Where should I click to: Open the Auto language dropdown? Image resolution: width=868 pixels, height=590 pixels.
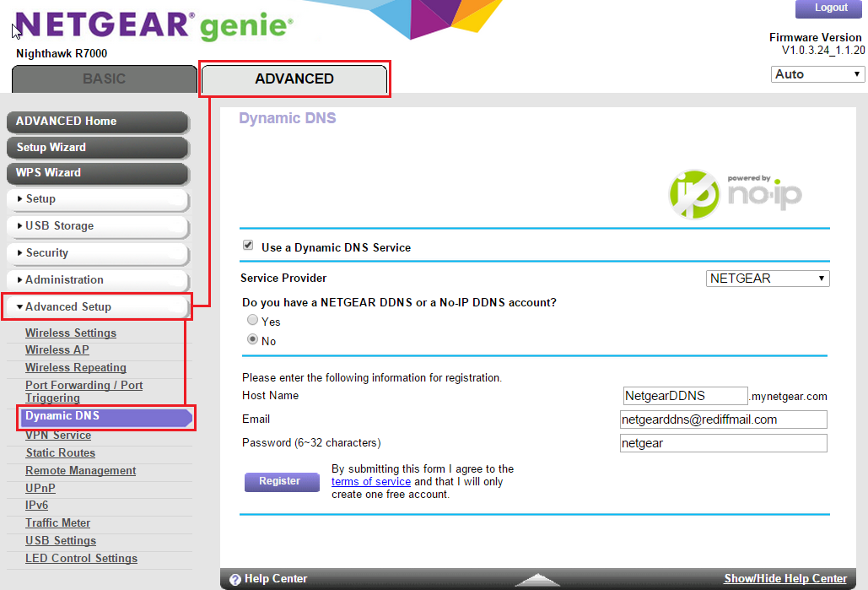point(817,74)
